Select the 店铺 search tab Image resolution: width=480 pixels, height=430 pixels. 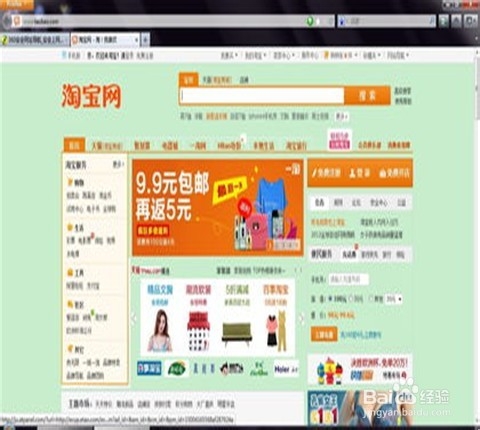pyautogui.click(x=244, y=80)
